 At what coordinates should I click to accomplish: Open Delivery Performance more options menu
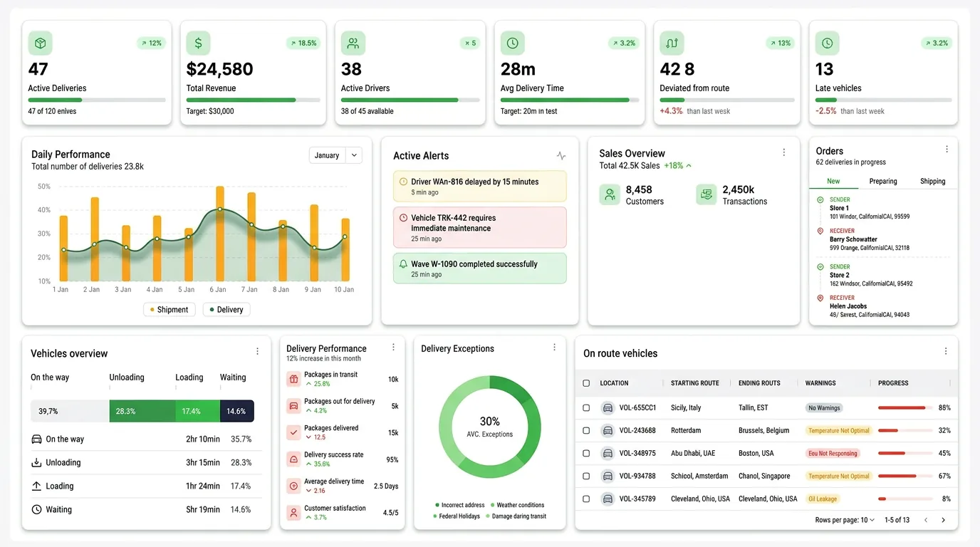tap(393, 347)
